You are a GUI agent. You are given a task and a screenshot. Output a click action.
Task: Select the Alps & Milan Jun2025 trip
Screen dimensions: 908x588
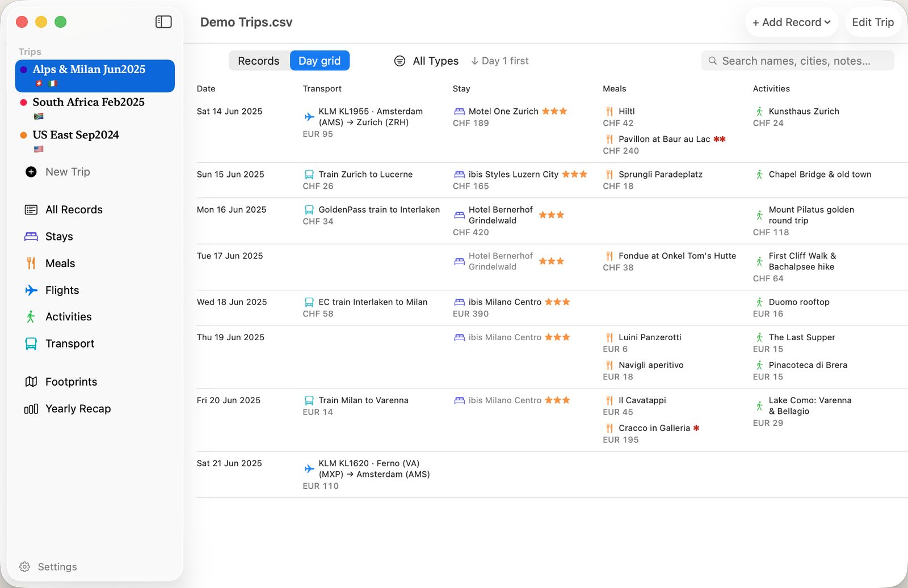[95, 76]
